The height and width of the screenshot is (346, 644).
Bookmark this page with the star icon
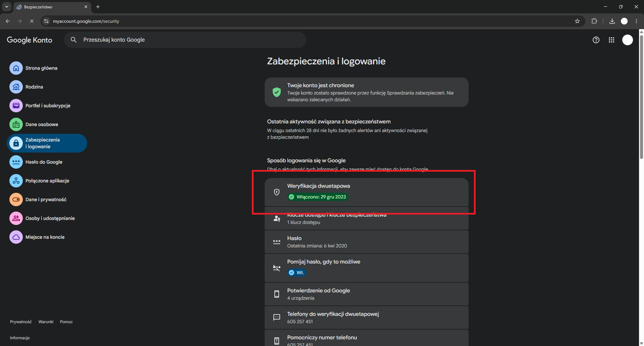pyautogui.click(x=577, y=21)
